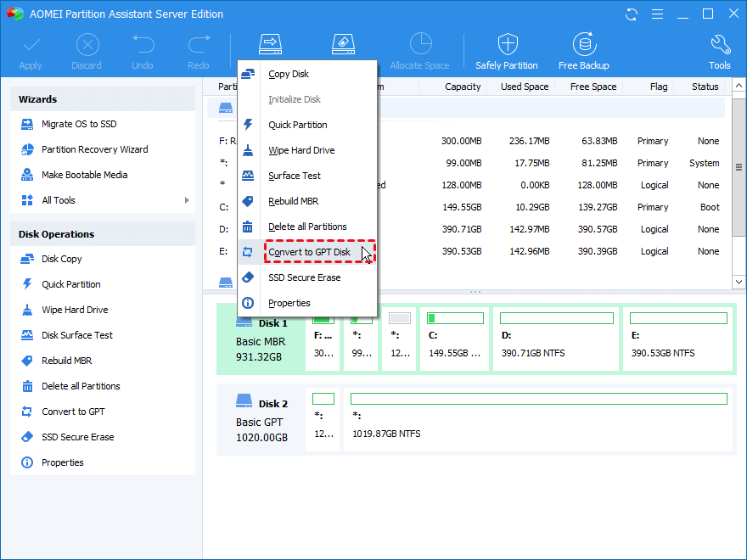Select Disk 2 Basic GPT block
747x560 pixels.
pos(260,421)
